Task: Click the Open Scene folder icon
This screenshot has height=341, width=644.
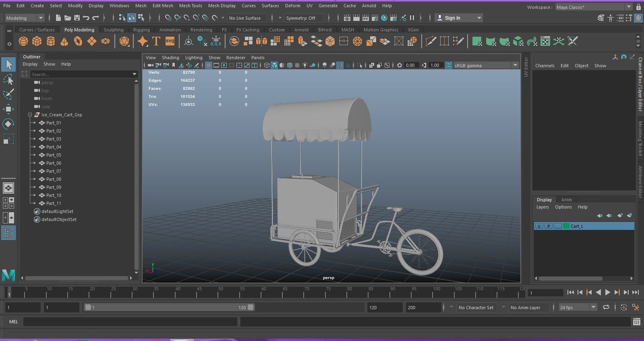Action: [x=67, y=18]
